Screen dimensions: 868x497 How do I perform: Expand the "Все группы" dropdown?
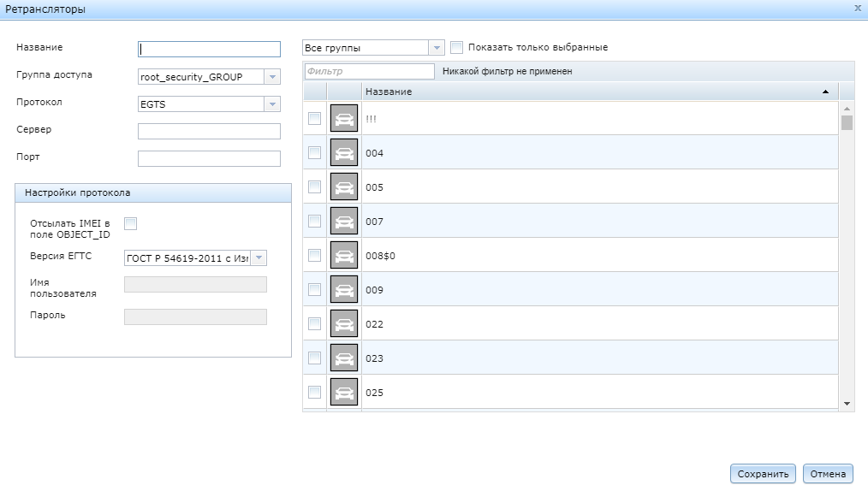point(436,48)
